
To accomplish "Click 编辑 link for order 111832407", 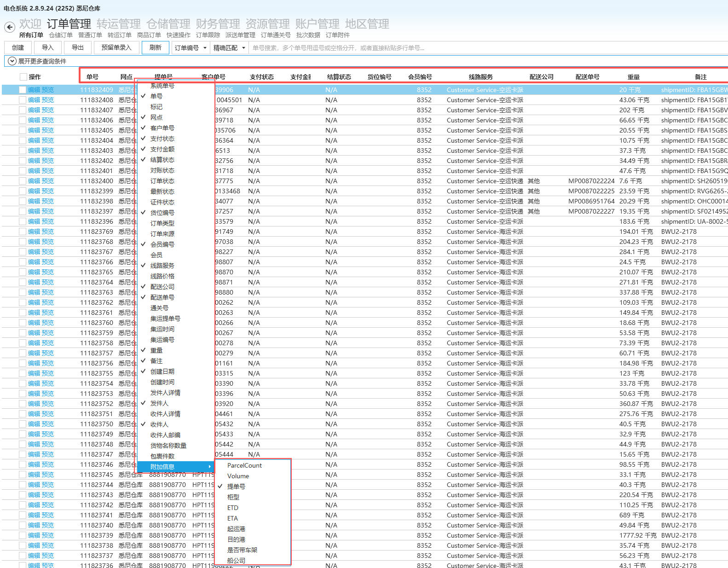I will [x=34, y=110].
